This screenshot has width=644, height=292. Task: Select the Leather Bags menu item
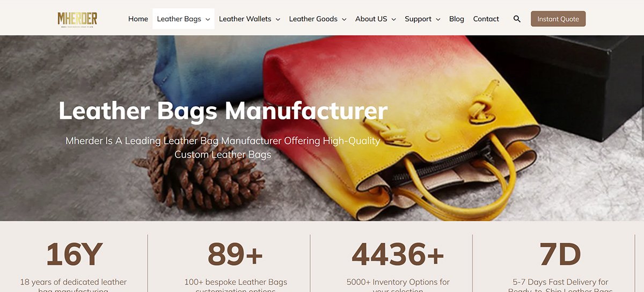(x=179, y=19)
